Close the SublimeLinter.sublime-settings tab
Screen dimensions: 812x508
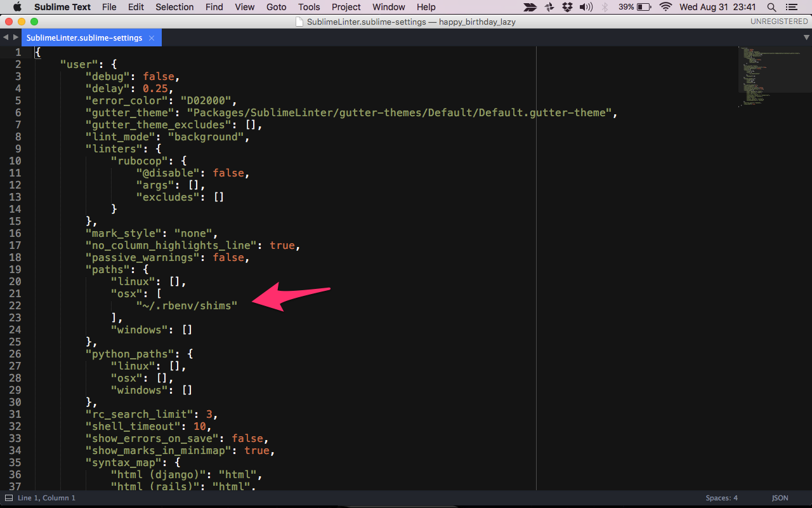tap(152, 37)
